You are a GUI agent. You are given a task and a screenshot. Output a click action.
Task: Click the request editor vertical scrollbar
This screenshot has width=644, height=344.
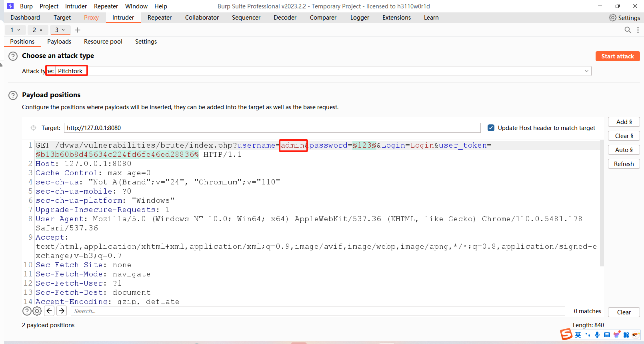(602, 203)
